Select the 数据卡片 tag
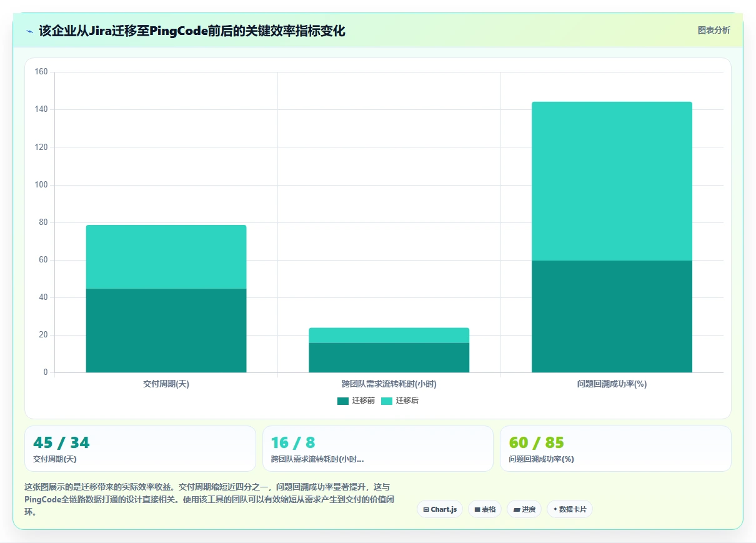Viewport: 756px width, 543px height. (x=570, y=509)
